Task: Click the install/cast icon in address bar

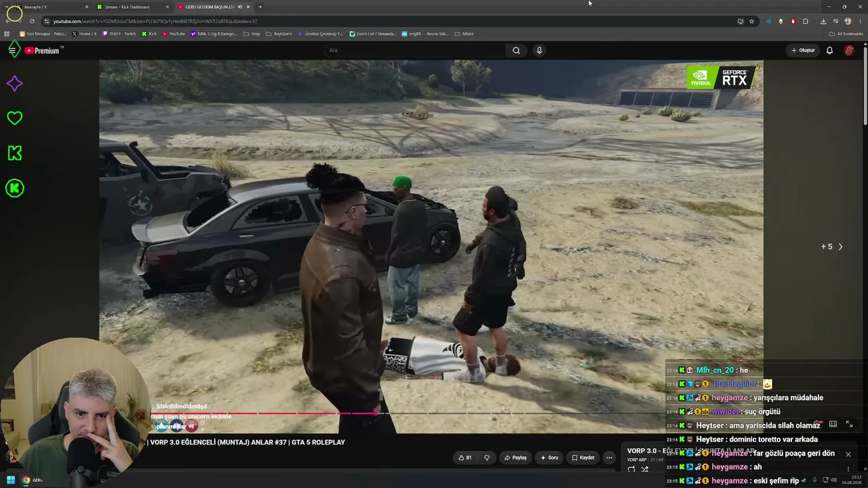Action: (x=741, y=21)
